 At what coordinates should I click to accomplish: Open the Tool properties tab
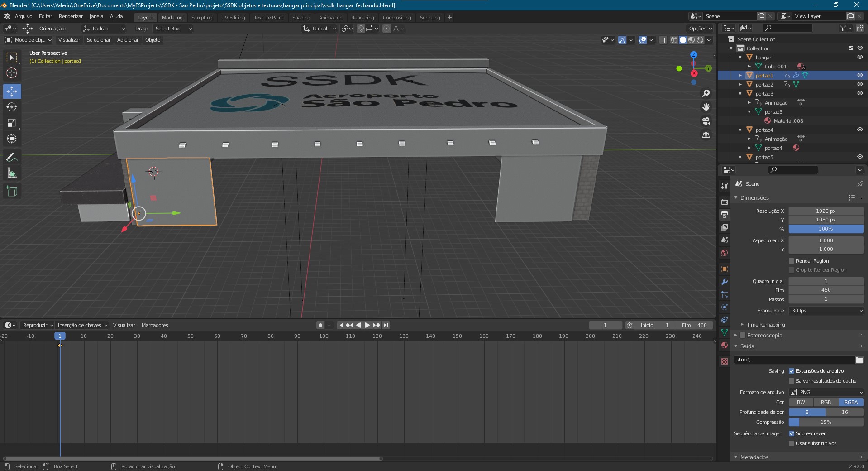coord(725,185)
